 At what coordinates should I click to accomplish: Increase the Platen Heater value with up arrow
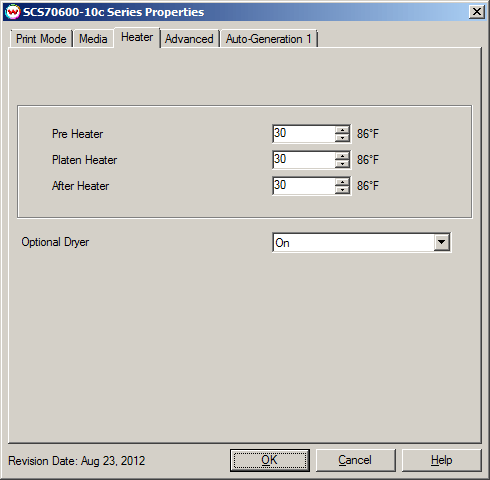(x=342, y=156)
